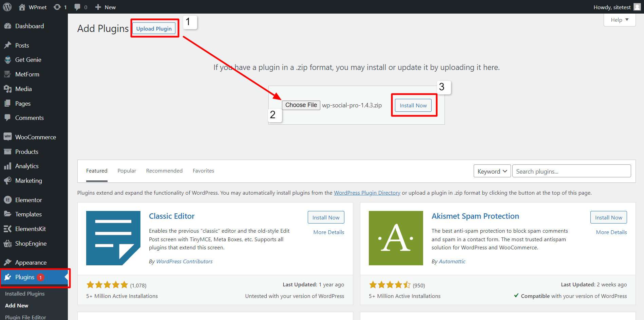Open the Akismet Spam Protection title link
Image resolution: width=644 pixels, height=320 pixels.
[x=475, y=216]
